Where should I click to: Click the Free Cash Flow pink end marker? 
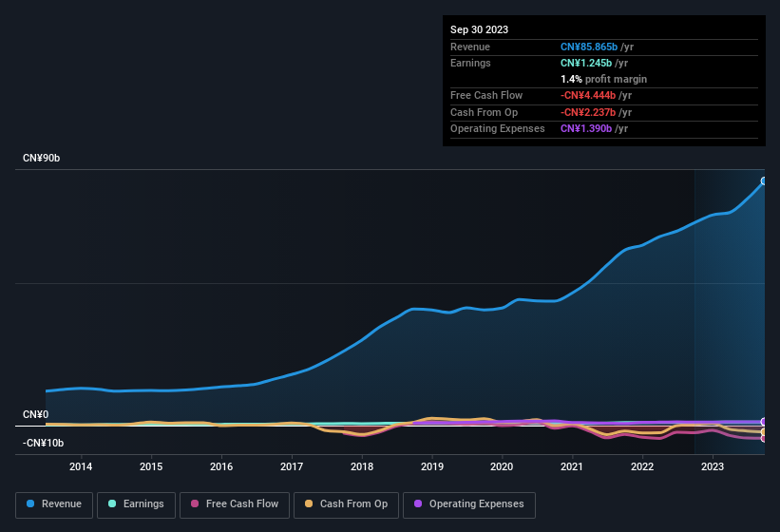764,439
